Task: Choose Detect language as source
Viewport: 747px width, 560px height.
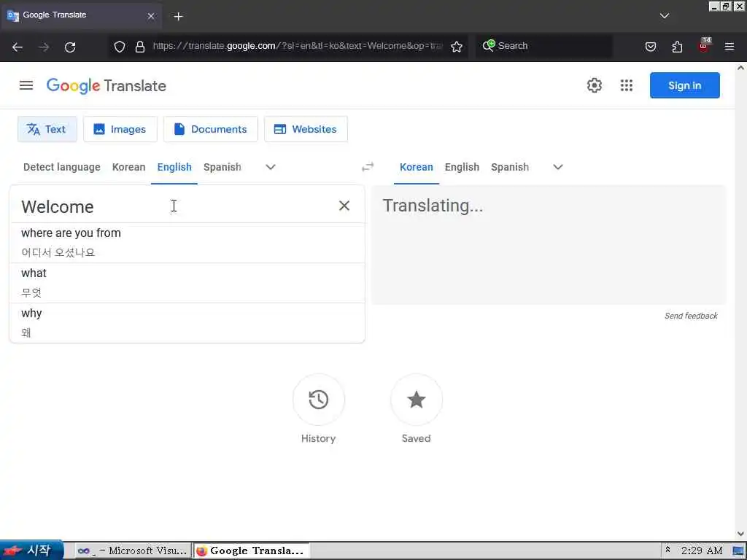Action: (62, 167)
